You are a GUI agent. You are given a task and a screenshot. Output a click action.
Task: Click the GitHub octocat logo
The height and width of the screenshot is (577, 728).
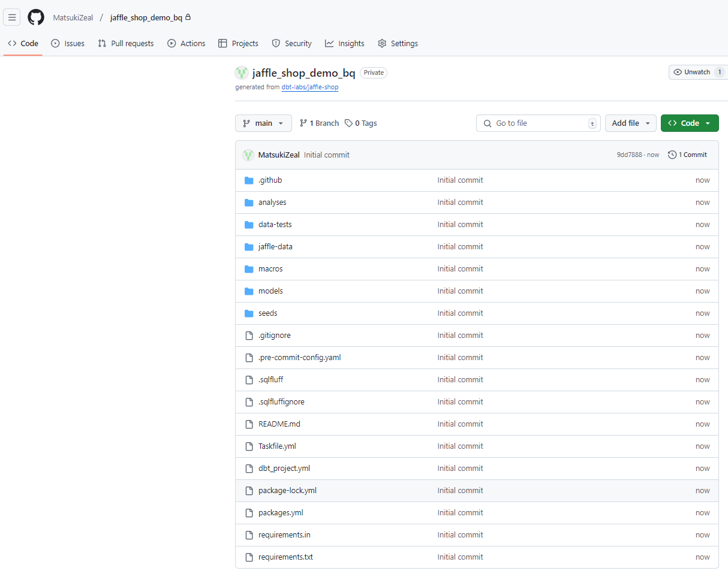[35, 17]
